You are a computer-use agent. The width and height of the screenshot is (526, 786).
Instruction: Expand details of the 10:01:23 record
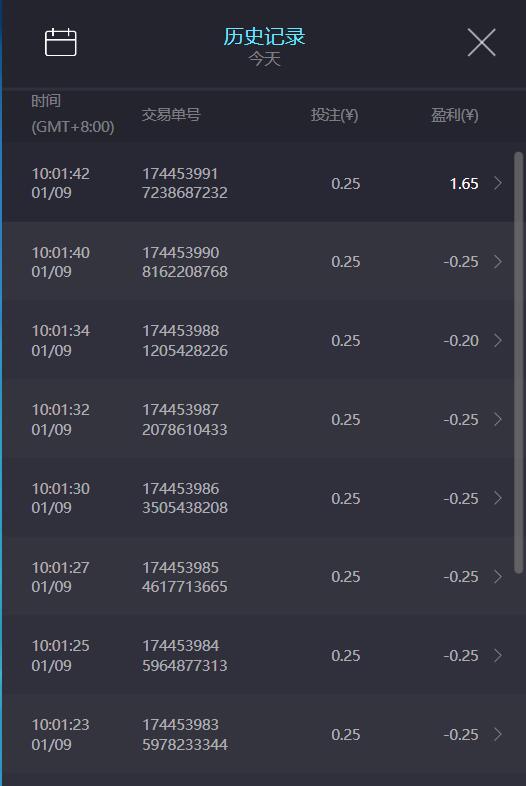coord(497,734)
